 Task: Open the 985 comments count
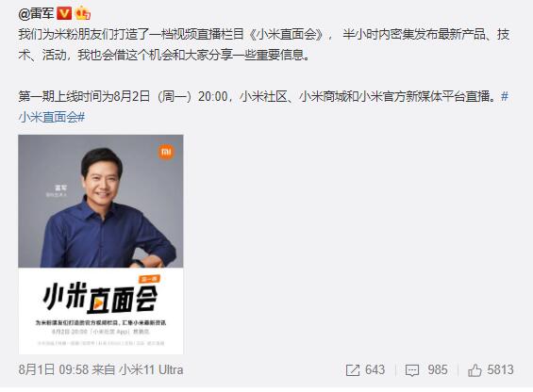point(438,369)
